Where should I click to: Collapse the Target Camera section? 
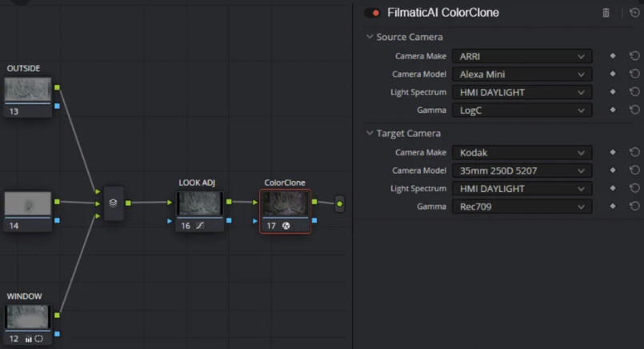370,133
